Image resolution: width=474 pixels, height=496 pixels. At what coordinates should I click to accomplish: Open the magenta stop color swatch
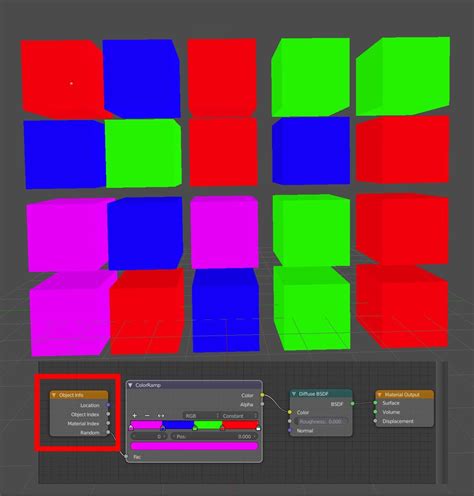point(194,446)
